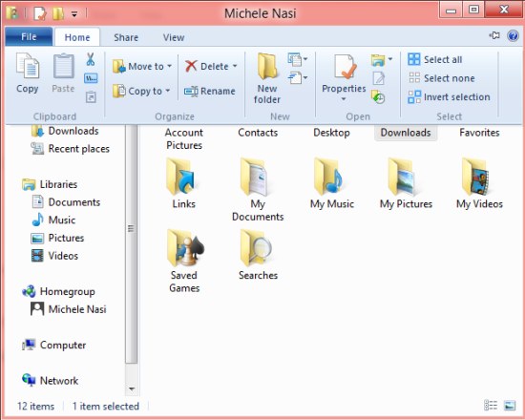Click the navigation pane scrollbar down arrow
Screen dimensions: 525x420
click(x=132, y=388)
